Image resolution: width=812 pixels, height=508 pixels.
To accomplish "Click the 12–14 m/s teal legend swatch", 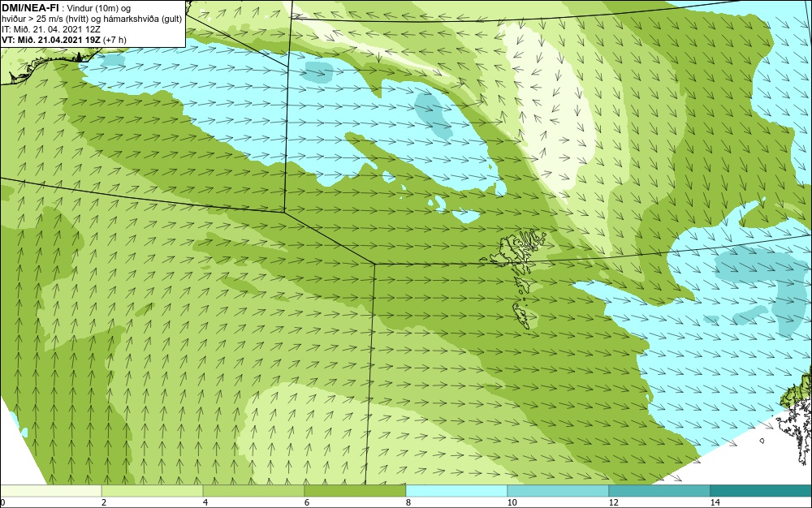I will pyautogui.click(x=659, y=491).
